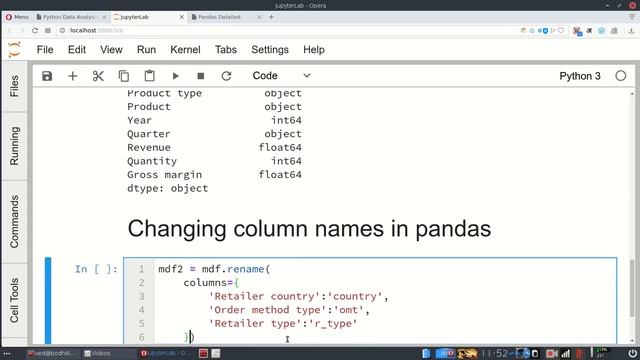Click the taskbar three-dots launcher icon
640x360 pixels.
tap(7, 353)
